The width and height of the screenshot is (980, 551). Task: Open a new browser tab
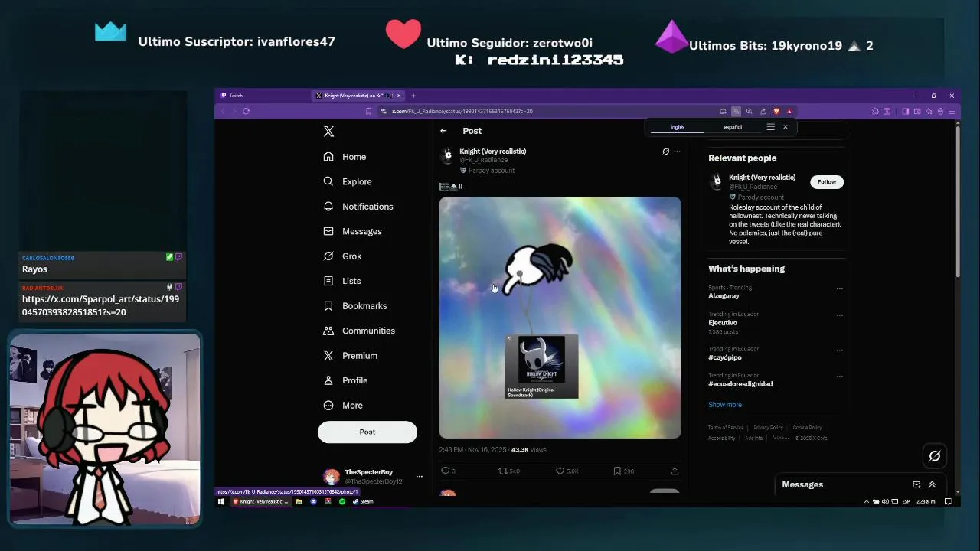point(413,96)
